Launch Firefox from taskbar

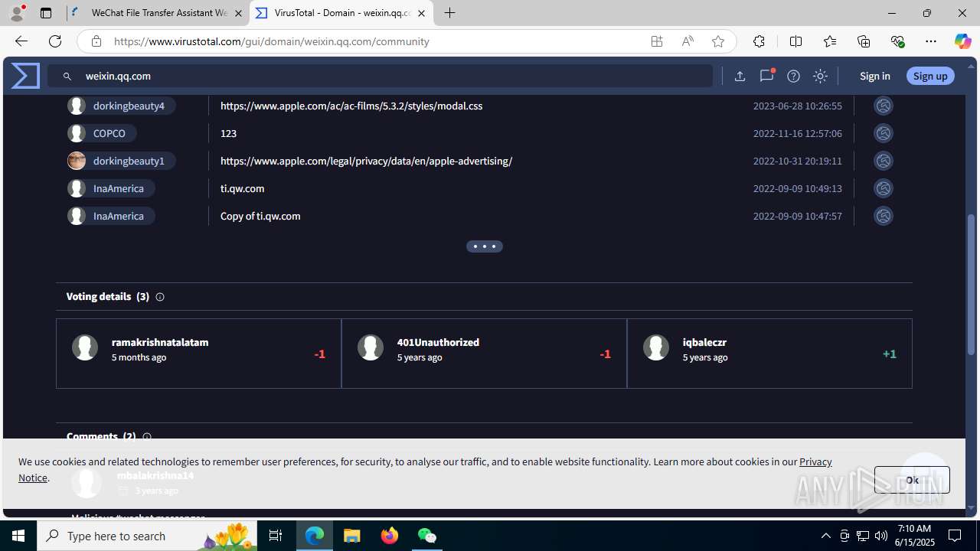(390, 536)
